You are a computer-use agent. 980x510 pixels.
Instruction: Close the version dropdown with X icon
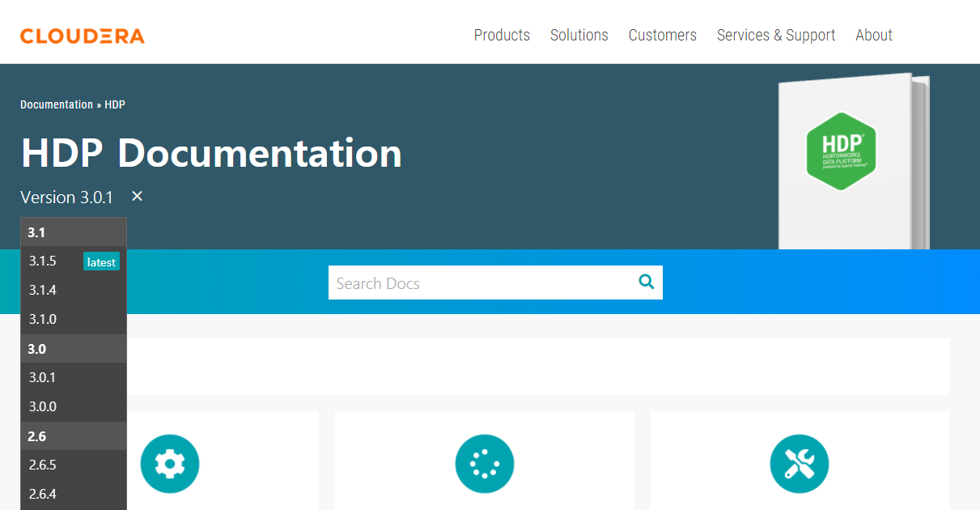tap(137, 196)
